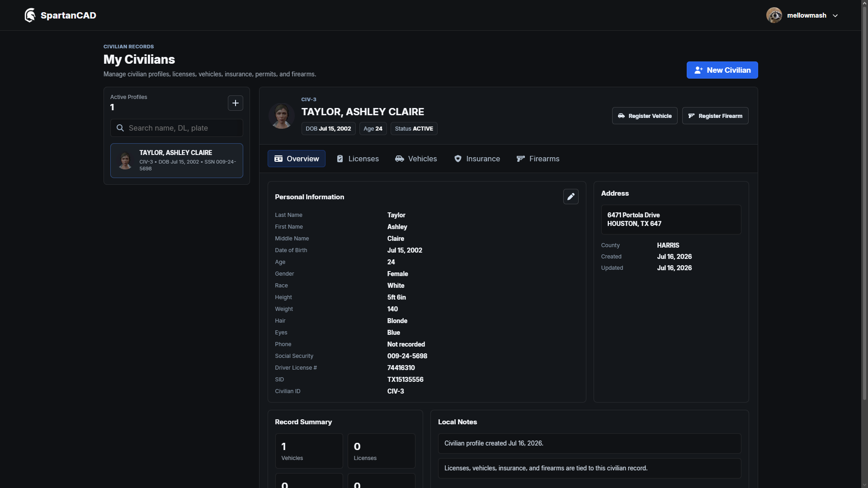Click the My Civilians page heading
868x488 pixels.
139,60
